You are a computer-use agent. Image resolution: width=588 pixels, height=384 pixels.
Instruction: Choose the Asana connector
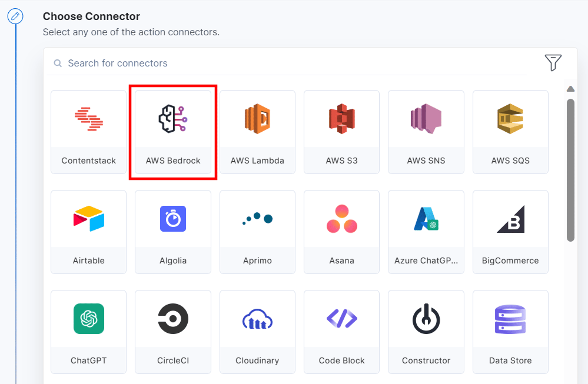coord(342,232)
